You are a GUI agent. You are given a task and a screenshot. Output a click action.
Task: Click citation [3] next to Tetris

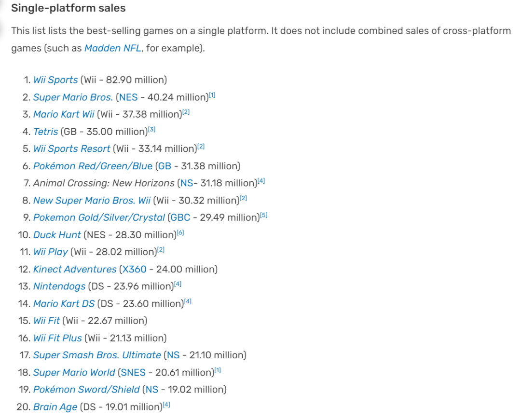[151, 130]
